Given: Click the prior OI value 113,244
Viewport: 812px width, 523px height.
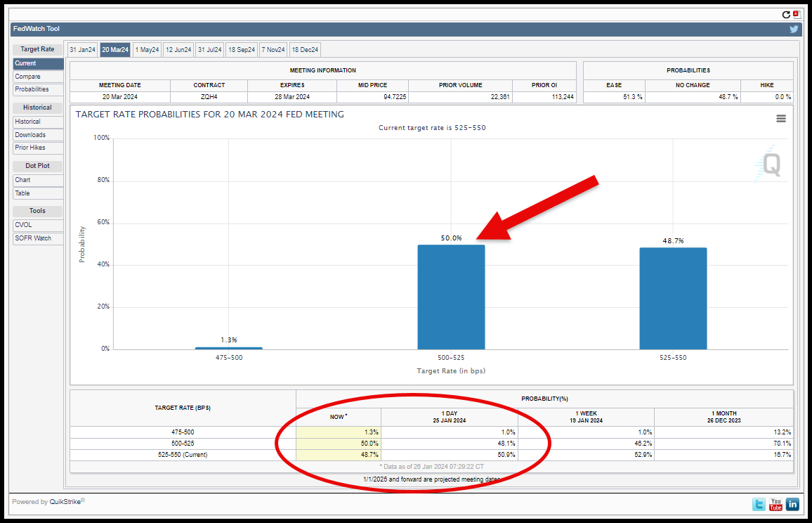Looking at the screenshot, I should pyautogui.click(x=563, y=97).
